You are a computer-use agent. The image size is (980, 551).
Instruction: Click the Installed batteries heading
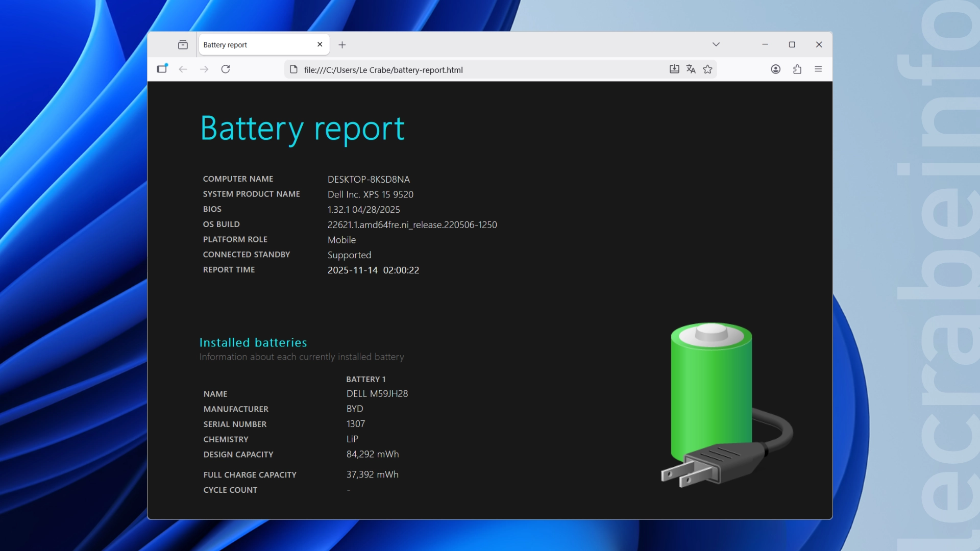click(253, 342)
